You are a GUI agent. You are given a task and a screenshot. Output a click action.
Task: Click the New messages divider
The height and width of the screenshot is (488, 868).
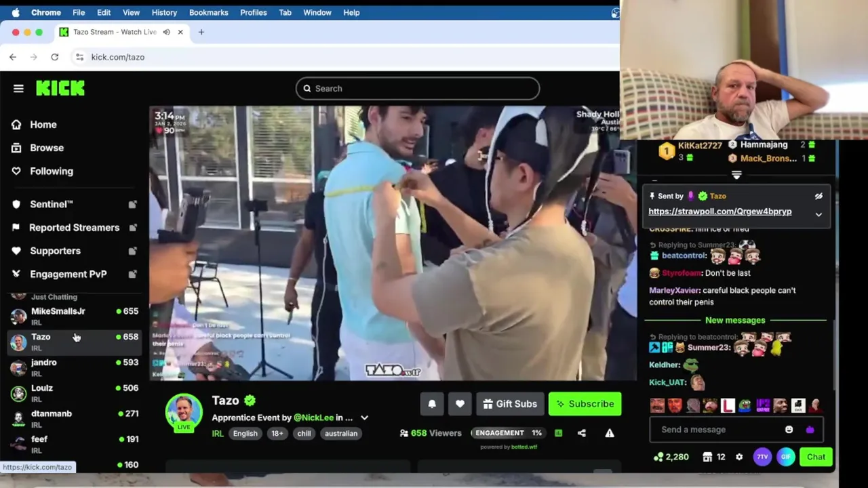pyautogui.click(x=735, y=321)
